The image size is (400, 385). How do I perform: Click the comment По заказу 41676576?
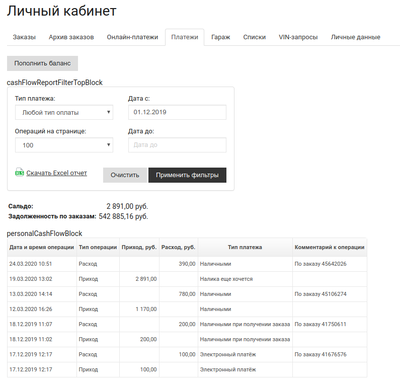point(320,354)
